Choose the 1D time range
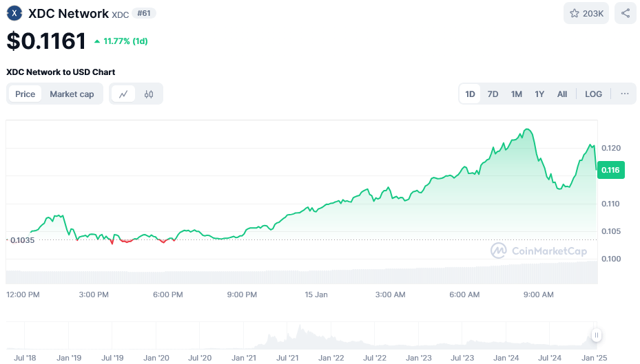The width and height of the screenshot is (640, 364). (x=470, y=94)
